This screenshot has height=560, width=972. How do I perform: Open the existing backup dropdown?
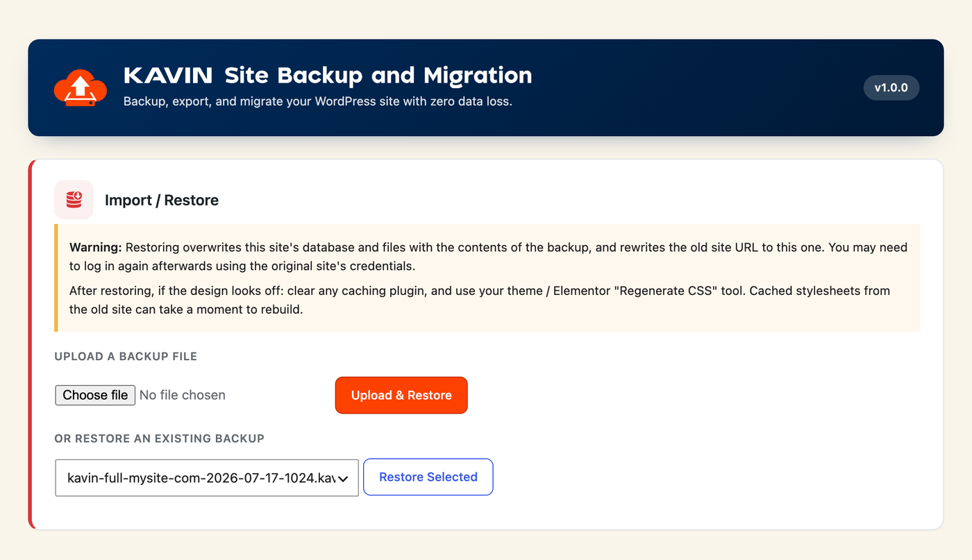[207, 477]
